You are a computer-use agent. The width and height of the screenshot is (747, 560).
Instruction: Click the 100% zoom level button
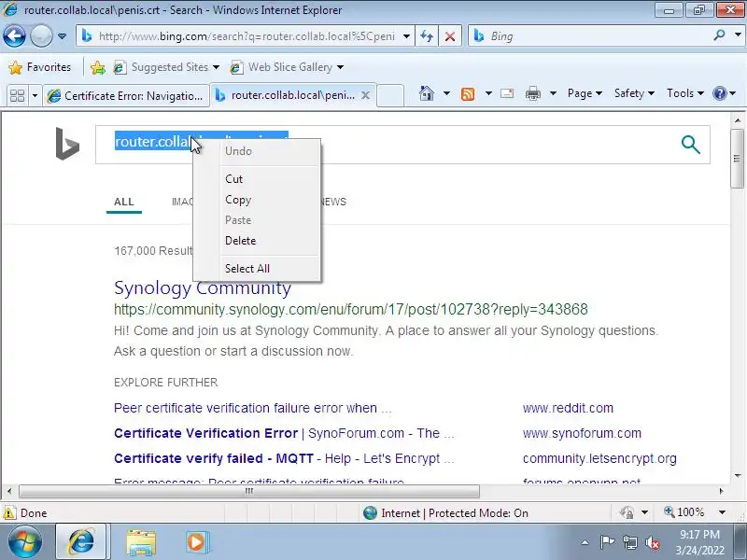point(684,512)
